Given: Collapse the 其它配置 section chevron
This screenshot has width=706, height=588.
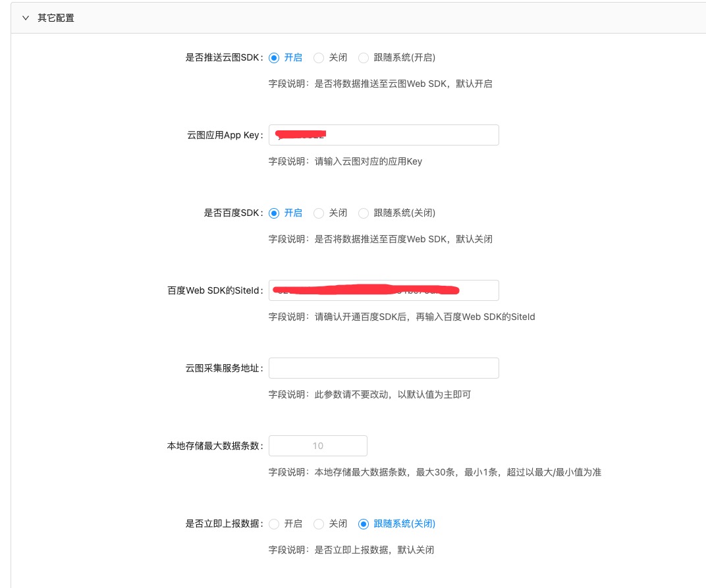Looking at the screenshot, I should coord(26,18).
